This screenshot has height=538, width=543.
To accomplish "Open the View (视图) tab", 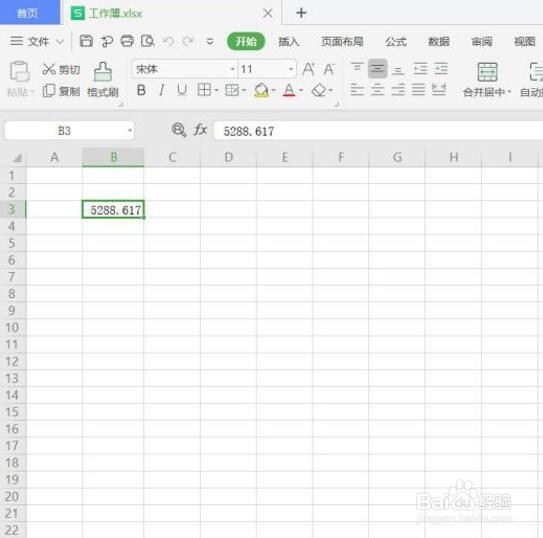I will point(525,42).
